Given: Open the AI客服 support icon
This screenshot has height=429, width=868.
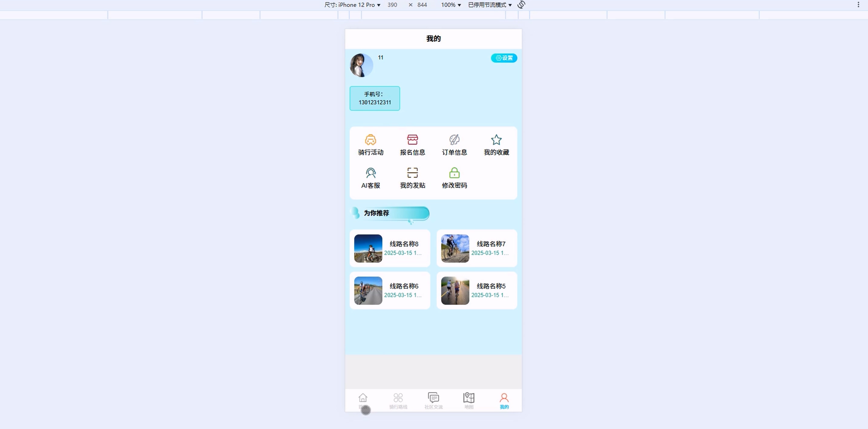Looking at the screenshot, I should 370,173.
